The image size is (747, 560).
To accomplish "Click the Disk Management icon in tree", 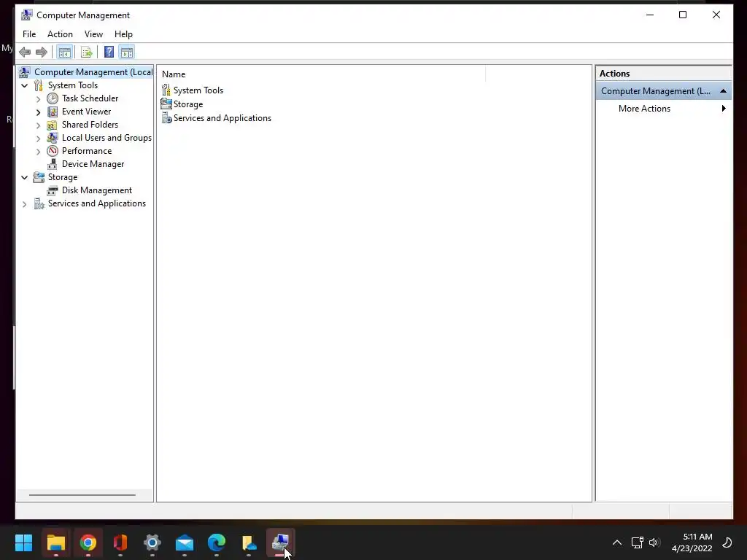I will (x=53, y=190).
